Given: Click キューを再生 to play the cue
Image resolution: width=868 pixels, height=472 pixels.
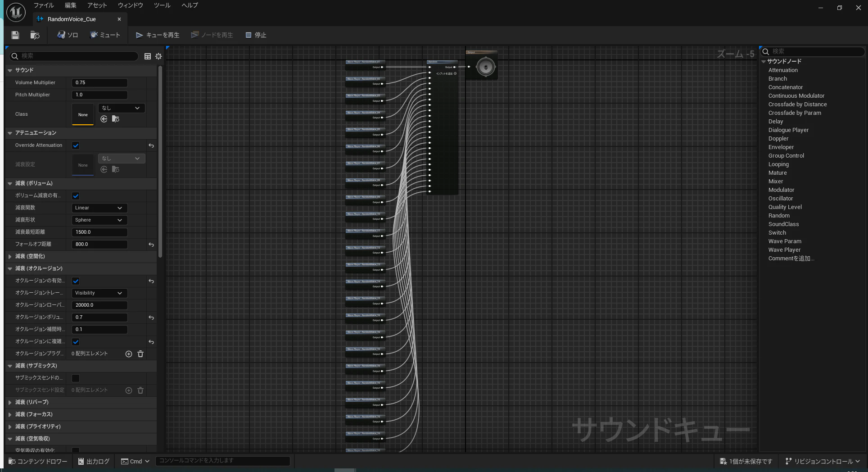Looking at the screenshot, I should pos(158,35).
